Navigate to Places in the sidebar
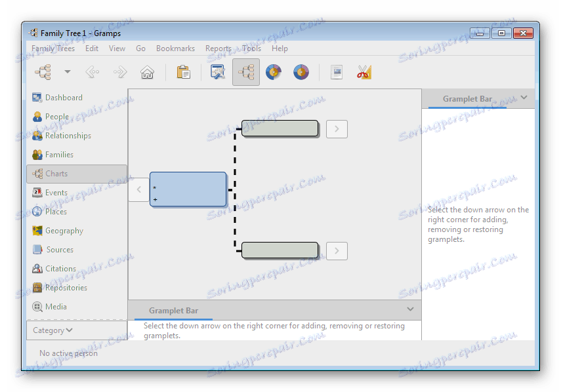Viewport: 561px width, 392px height. (49, 212)
